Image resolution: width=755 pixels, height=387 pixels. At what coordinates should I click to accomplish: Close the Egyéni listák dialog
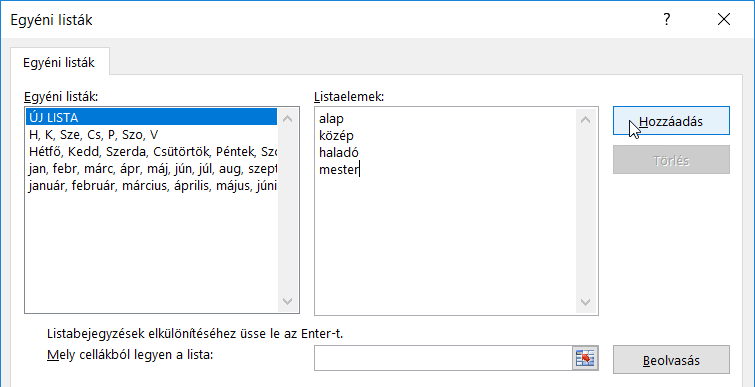(724, 19)
